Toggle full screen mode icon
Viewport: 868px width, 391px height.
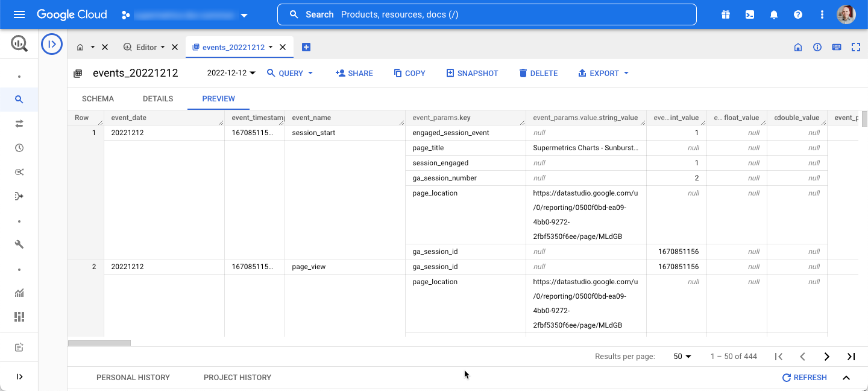point(855,47)
